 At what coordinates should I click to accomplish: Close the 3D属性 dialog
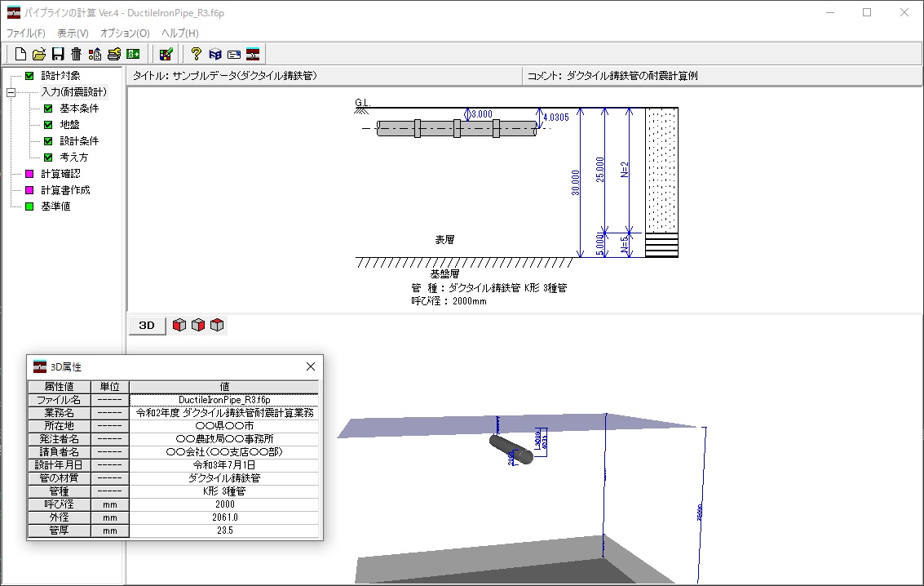point(311,366)
